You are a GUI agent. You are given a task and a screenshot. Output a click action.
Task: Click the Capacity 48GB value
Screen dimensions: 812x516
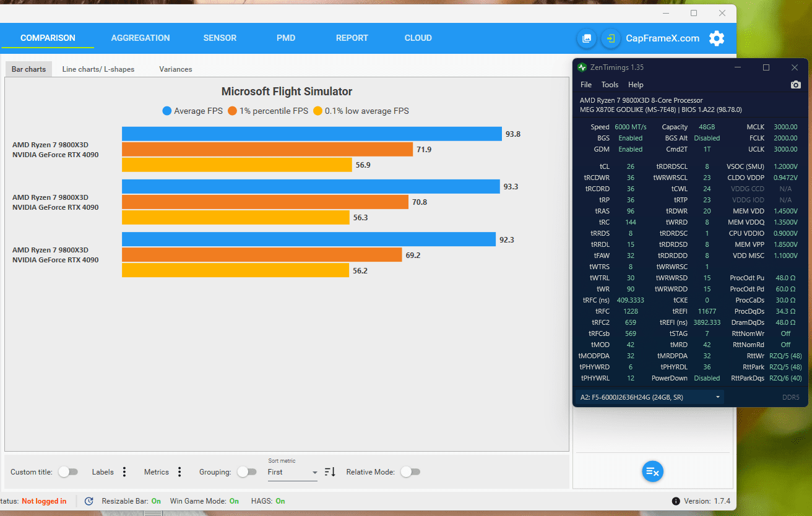[x=707, y=127]
